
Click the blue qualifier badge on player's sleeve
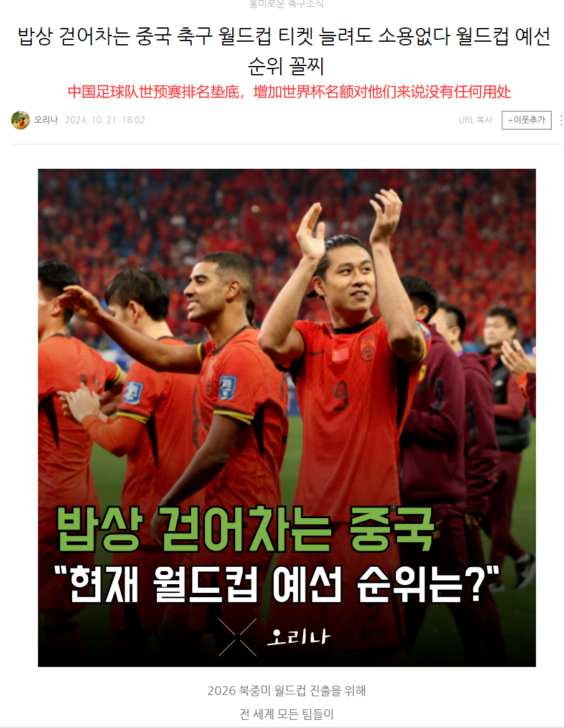[x=227, y=387]
